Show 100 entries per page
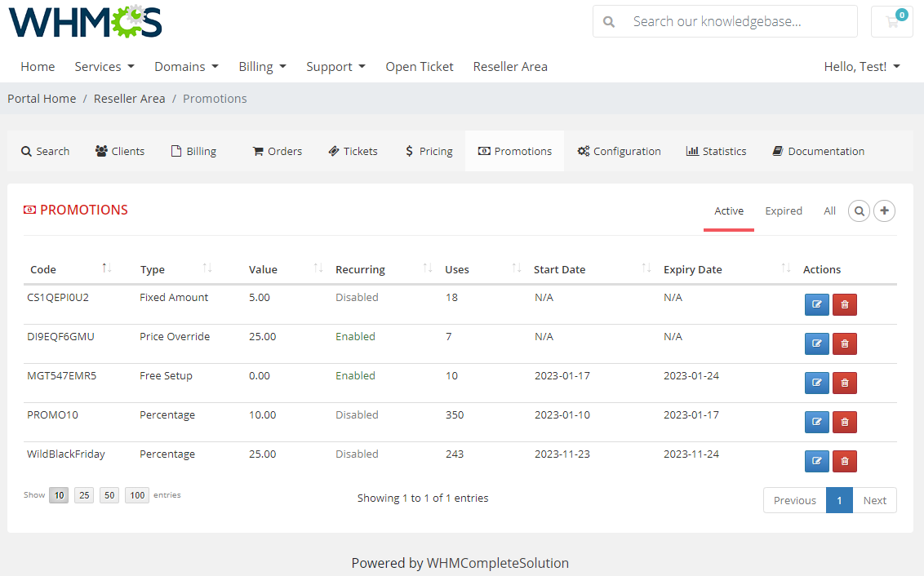The width and height of the screenshot is (924, 576). (x=136, y=494)
